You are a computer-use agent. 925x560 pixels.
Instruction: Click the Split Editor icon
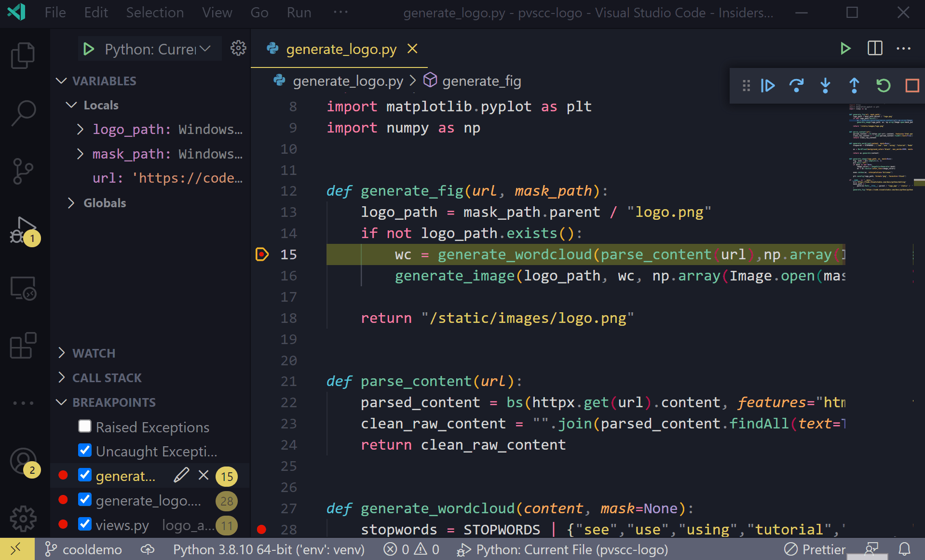[874, 48]
